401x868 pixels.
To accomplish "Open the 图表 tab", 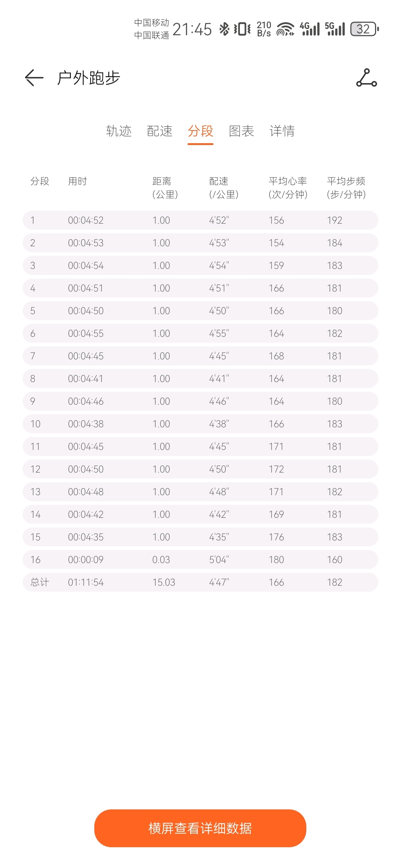I will (x=241, y=131).
